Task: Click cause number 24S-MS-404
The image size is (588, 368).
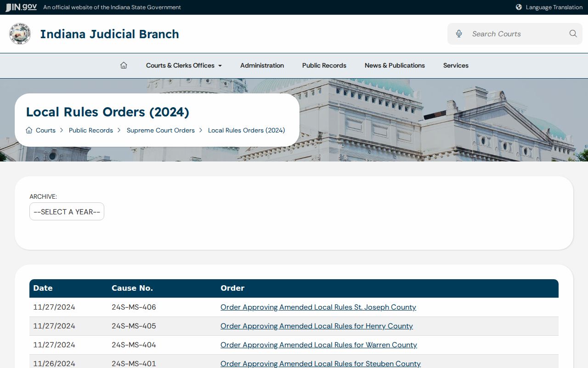Action: [134, 345]
